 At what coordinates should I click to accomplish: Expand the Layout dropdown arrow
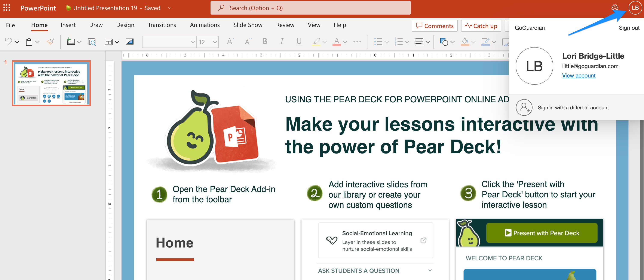pos(117,42)
